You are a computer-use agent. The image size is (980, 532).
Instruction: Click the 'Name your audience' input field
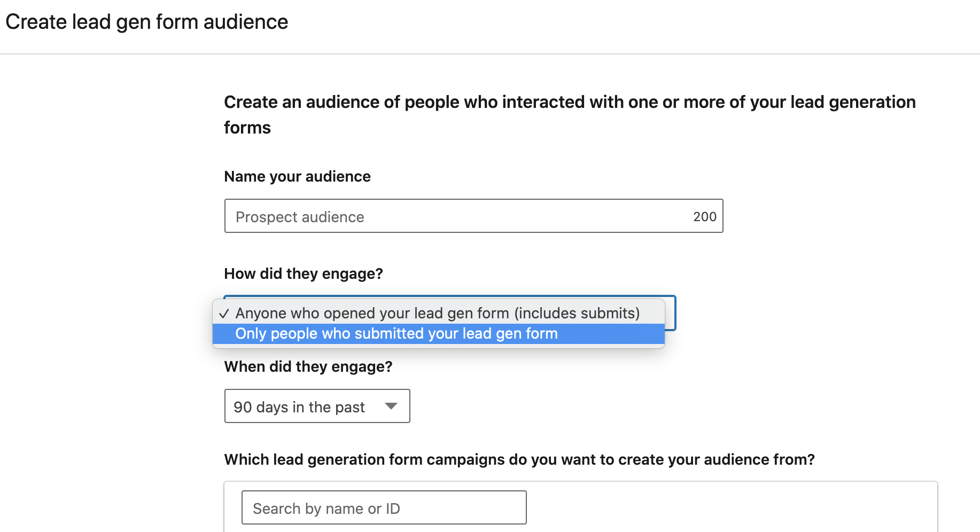473,216
